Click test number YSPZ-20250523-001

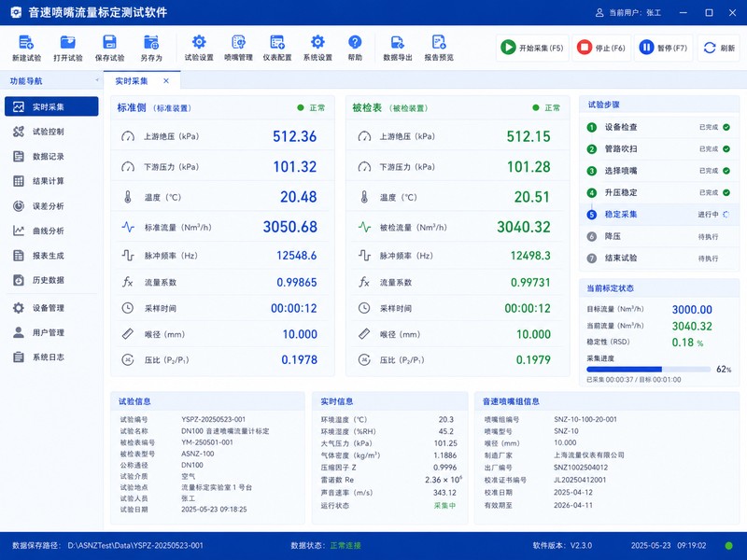[214, 419]
